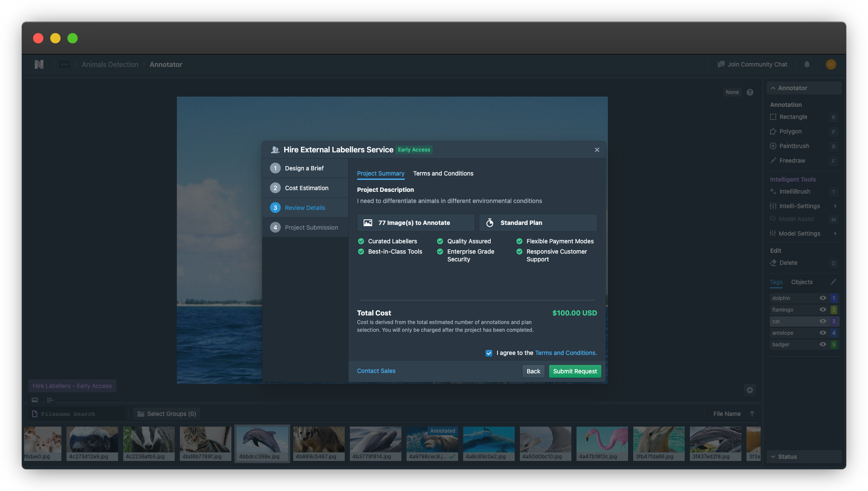
Task: Click the Submit Request button
Action: click(575, 371)
